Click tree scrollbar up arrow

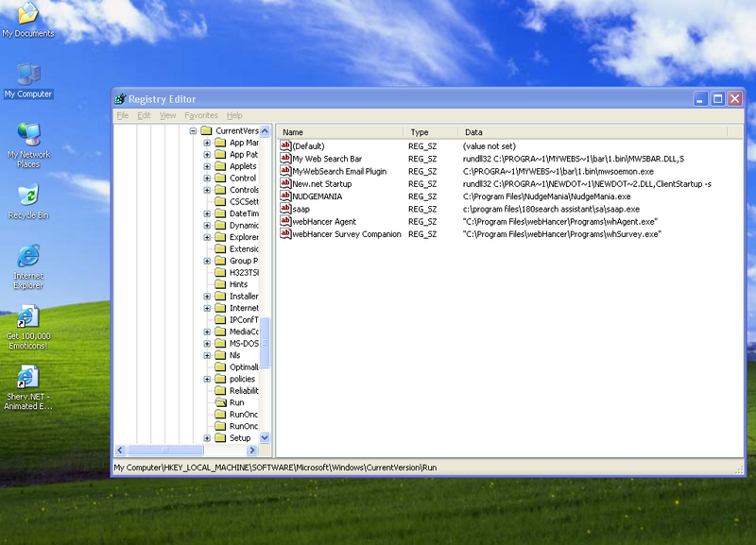coord(265,130)
